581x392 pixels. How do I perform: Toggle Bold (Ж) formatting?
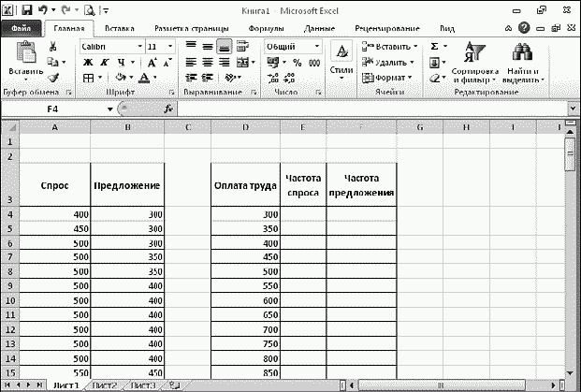88,63
